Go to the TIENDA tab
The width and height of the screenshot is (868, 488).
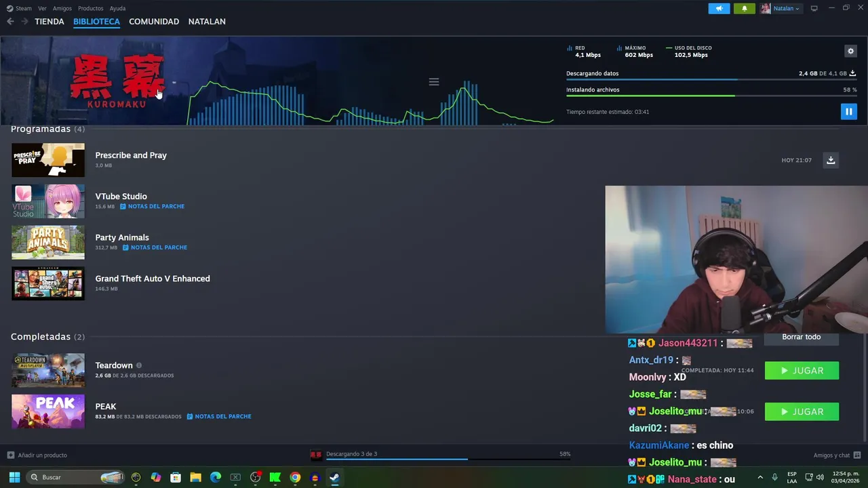click(50, 22)
